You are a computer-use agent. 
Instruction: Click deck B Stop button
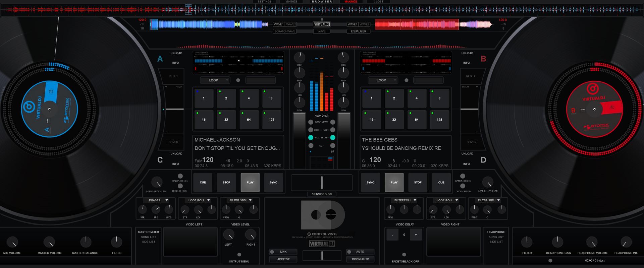(418, 183)
